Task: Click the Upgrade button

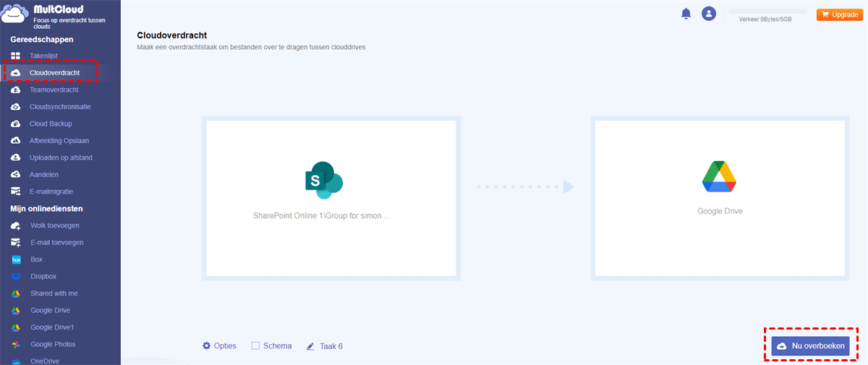Action: coord(839,14)
